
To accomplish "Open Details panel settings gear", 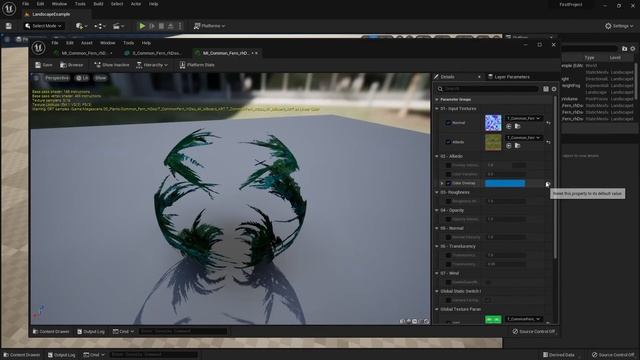I will (554, 89).
